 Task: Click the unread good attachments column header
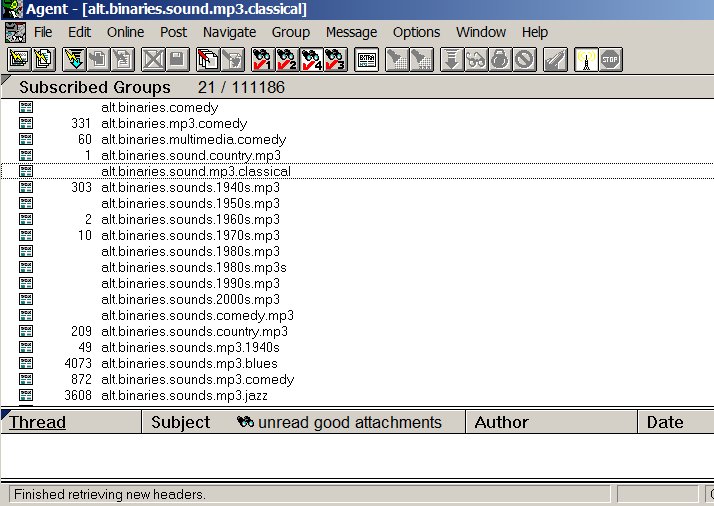[340, 422]
